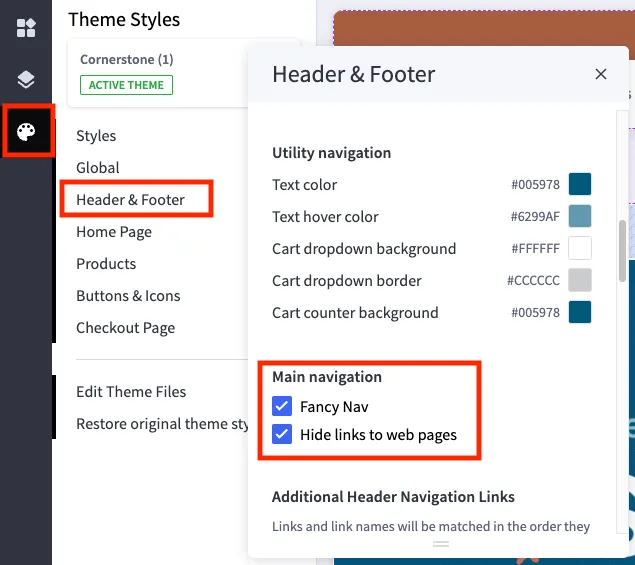Image resolution: width=635 pixels, height=565 pixels.
Task: Open the Checkout Page settings
Action: 126,328
